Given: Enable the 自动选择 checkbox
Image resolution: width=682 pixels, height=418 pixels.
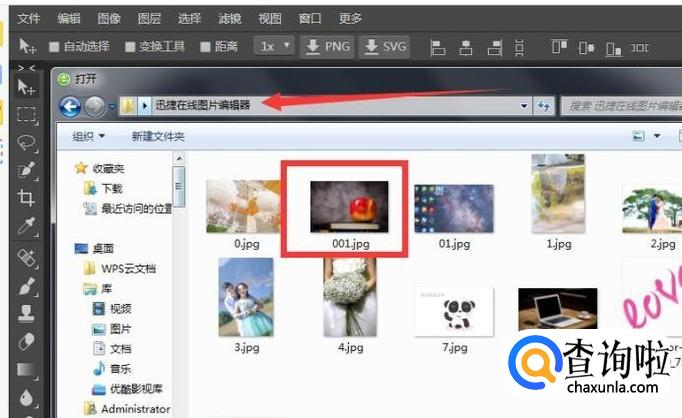Looking at the screenshot, I should (54, 47).
